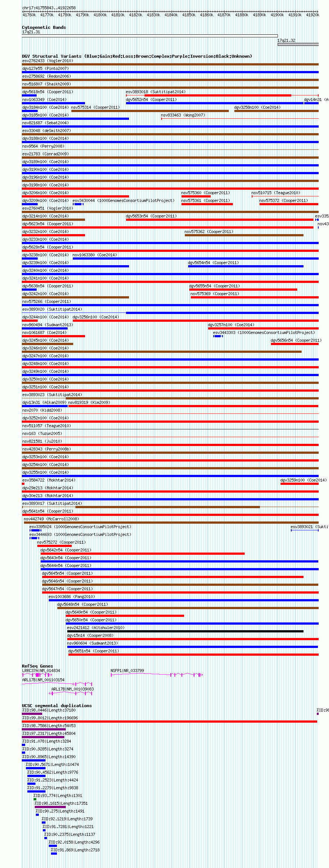Click the esv2762433 (Vogler2010) variant label
The image size is (329, 868).
coord(48,61)
